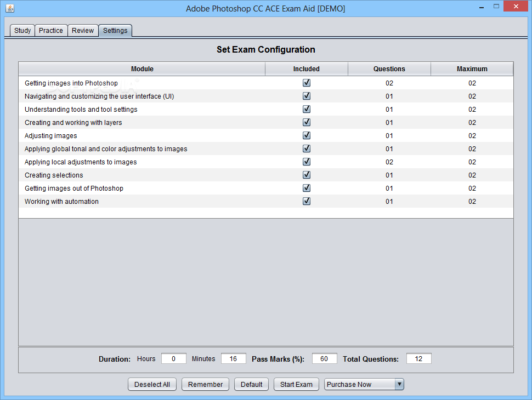
Task: Select 'Applying local adjustments to images' row
Action: tap(266, 162)
